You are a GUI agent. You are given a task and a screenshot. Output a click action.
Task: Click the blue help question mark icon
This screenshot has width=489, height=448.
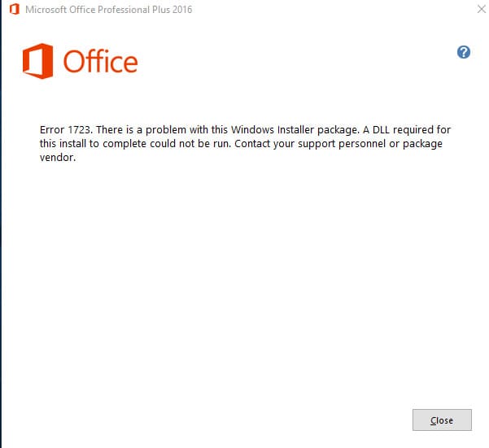tap(464, 52)
